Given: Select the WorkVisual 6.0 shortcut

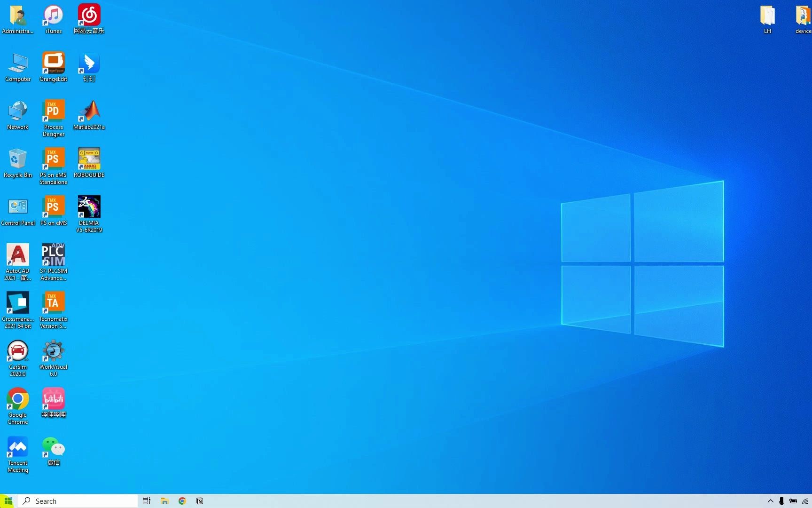Looking at the screenshot, I should (x=53, y=358).
